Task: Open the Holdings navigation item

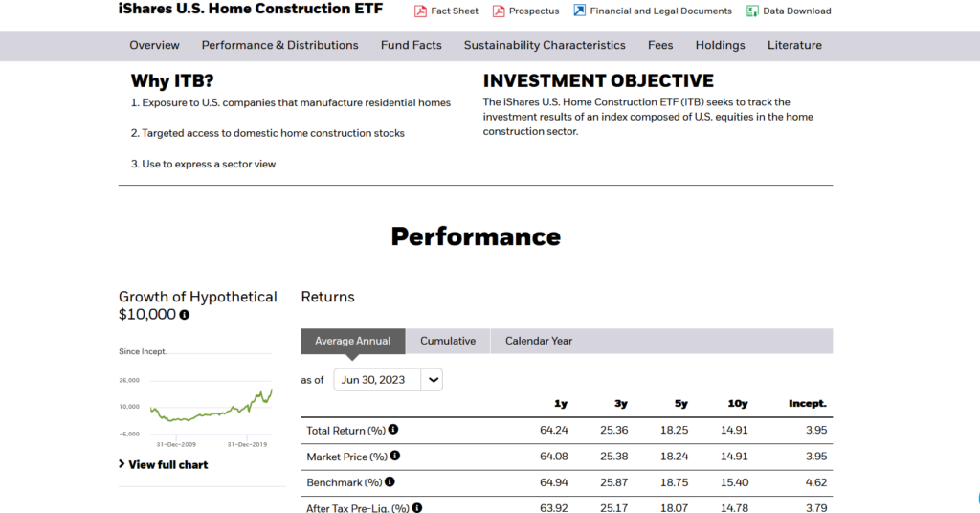Action: [720, 45]
